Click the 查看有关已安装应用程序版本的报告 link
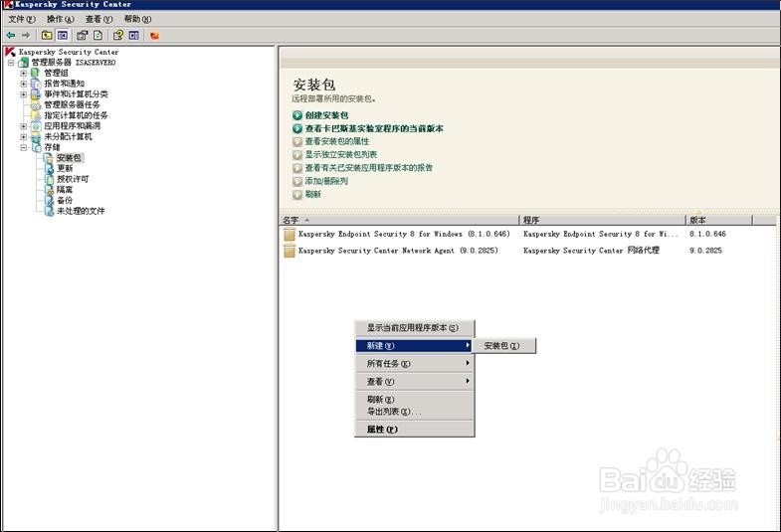Image resolution: width=781 pixels, height=532 pixels. pos(368,168)
